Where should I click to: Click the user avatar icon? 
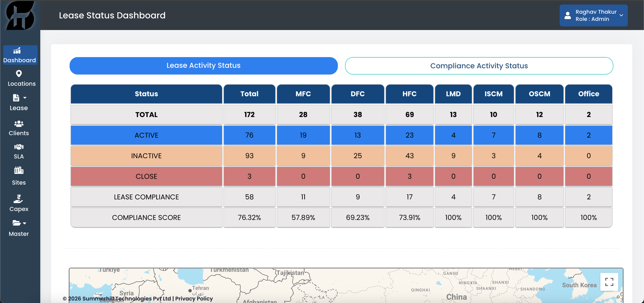tap(568, 15)
